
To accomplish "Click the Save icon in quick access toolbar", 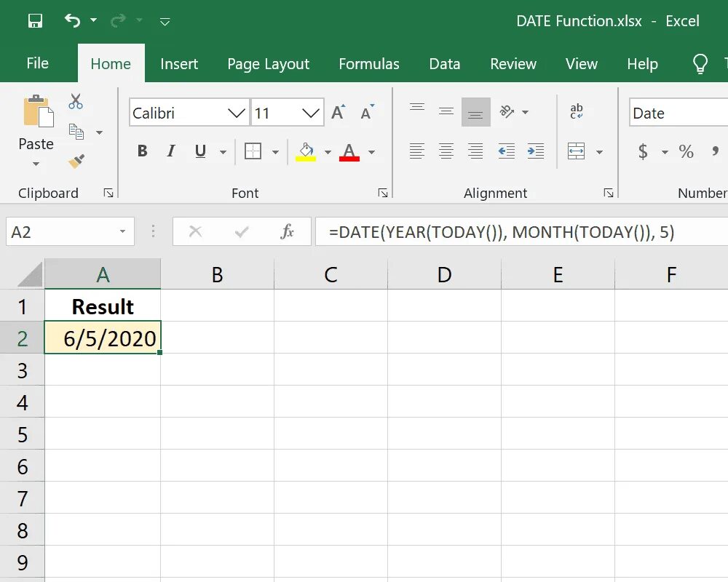I will pos(35,21).
